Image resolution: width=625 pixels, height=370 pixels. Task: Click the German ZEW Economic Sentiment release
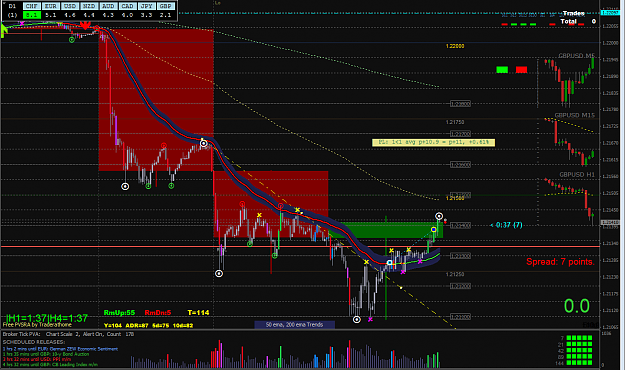pos(60,349)
